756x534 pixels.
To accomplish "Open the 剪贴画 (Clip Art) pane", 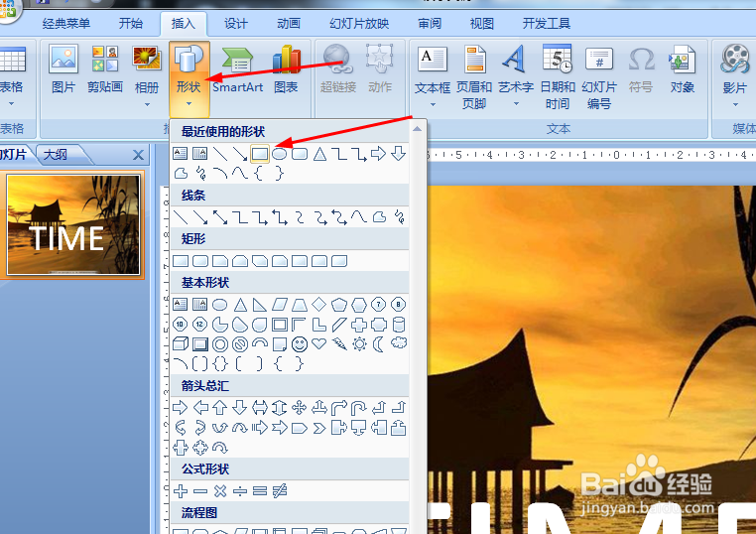I will [x=104, y=70].
